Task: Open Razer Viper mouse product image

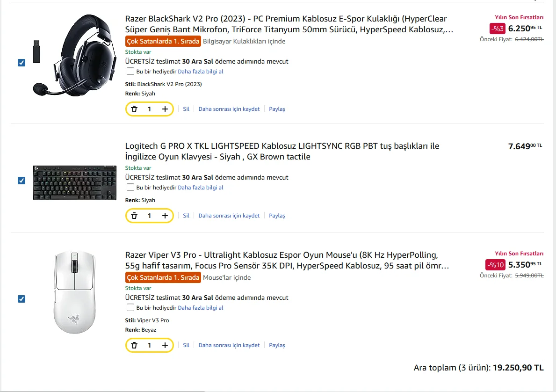Action: pyautogui.click(x=74, y=292)
